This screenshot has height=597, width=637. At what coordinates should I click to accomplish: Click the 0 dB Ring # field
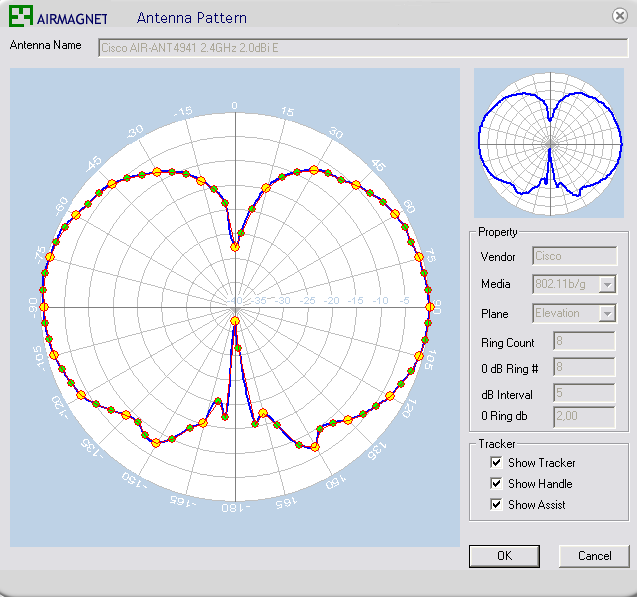coord(584,367)
